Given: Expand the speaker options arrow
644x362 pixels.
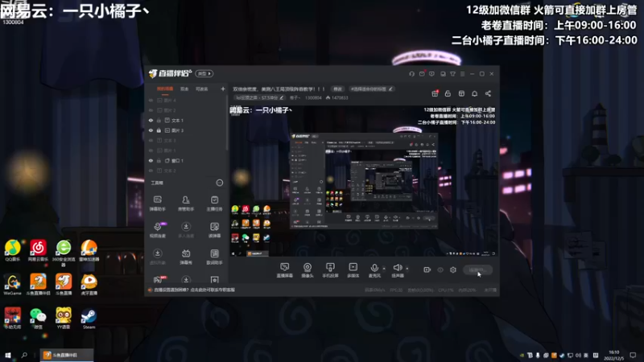Looking at the screenshot, I should coord(407,269).
